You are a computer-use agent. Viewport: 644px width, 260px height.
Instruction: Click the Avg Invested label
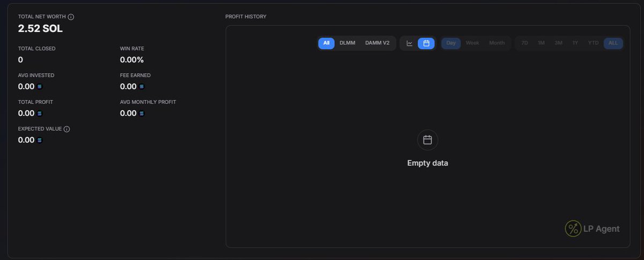pos(36,75)
